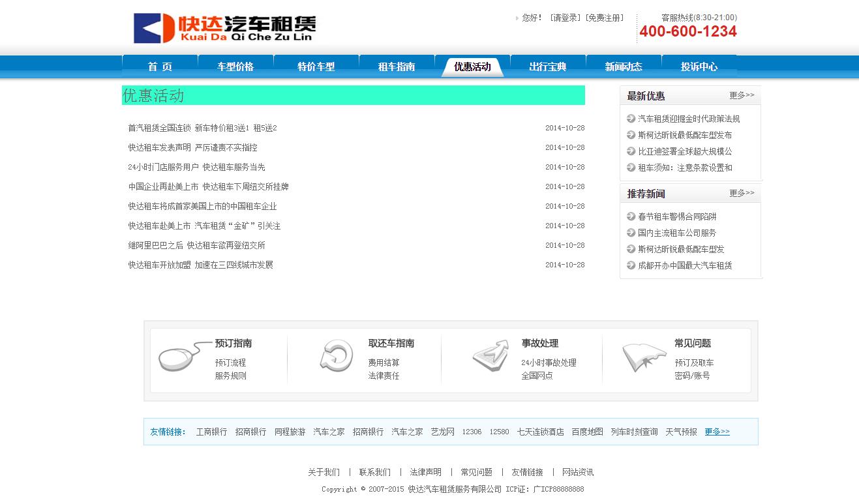Go to the 投诉中心 tab
Image resolution: width=859 pixels, height=504 pixels.
(x=699, y=67)
